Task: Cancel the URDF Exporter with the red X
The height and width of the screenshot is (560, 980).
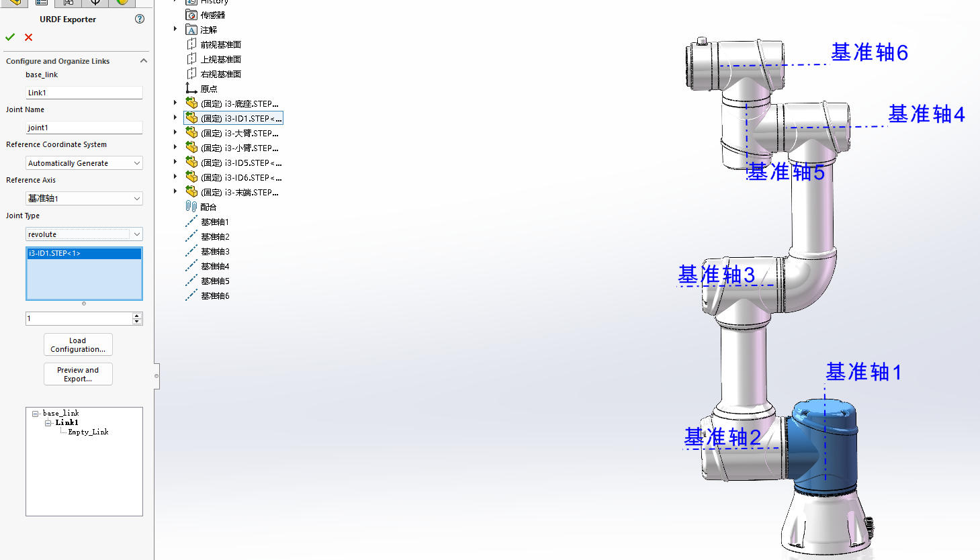Action: (x=27, y=37)
